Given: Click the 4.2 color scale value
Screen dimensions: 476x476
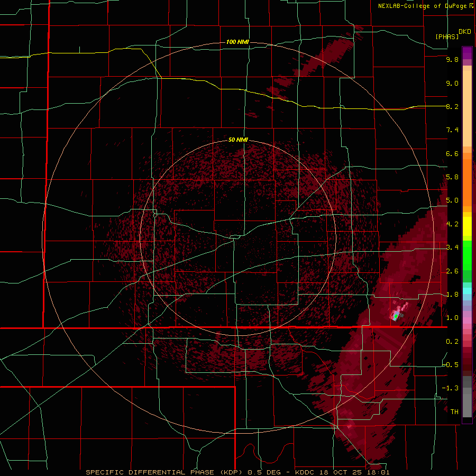Looking at the screenshot, I should [452, 224].
